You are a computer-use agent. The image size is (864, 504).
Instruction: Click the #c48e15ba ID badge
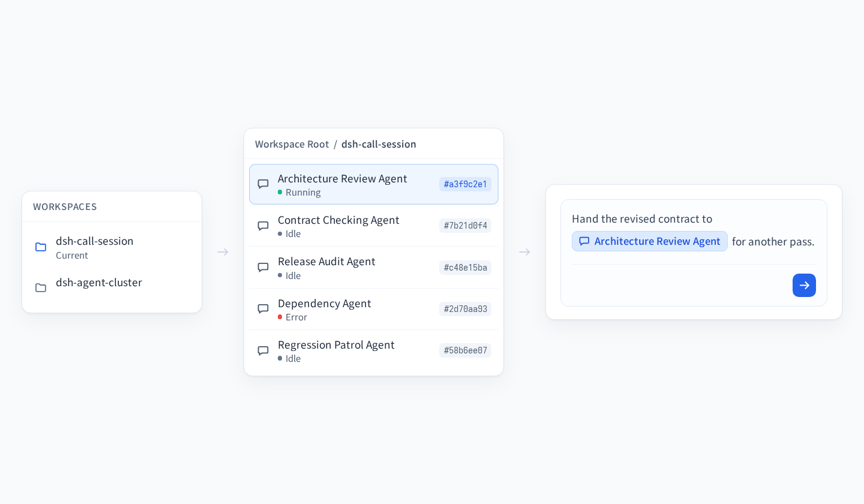465,268
